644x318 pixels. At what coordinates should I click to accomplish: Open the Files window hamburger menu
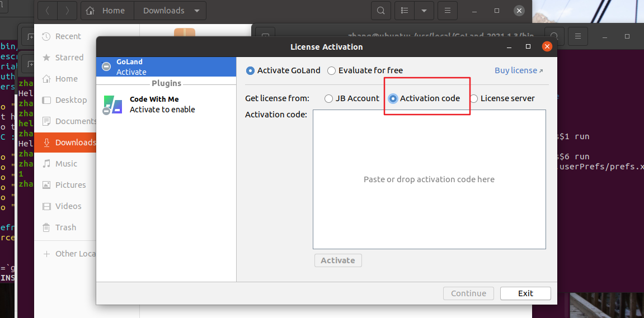(x=448, y=11)
